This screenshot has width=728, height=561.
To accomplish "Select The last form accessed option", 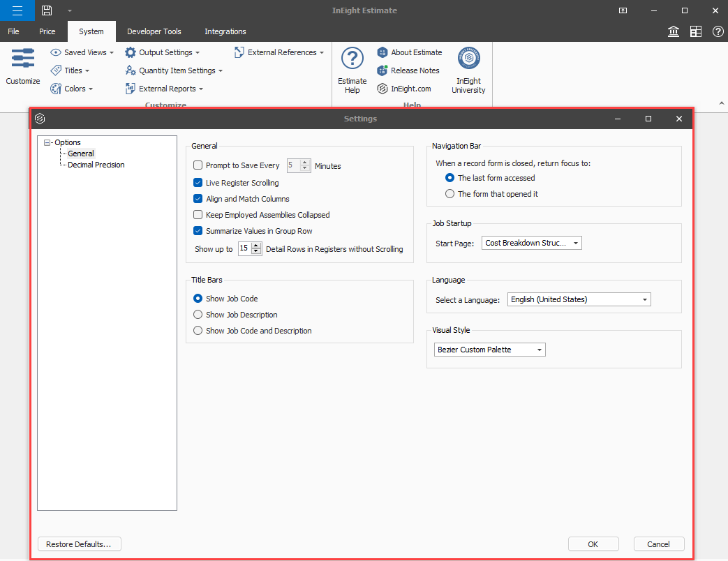I will point(450,178).
